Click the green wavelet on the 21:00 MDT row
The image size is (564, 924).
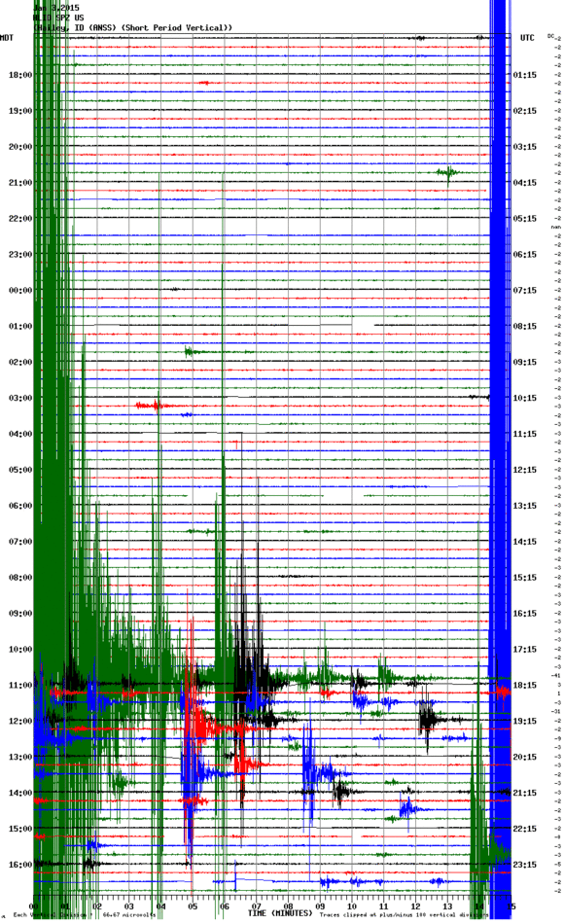[449, 173]
